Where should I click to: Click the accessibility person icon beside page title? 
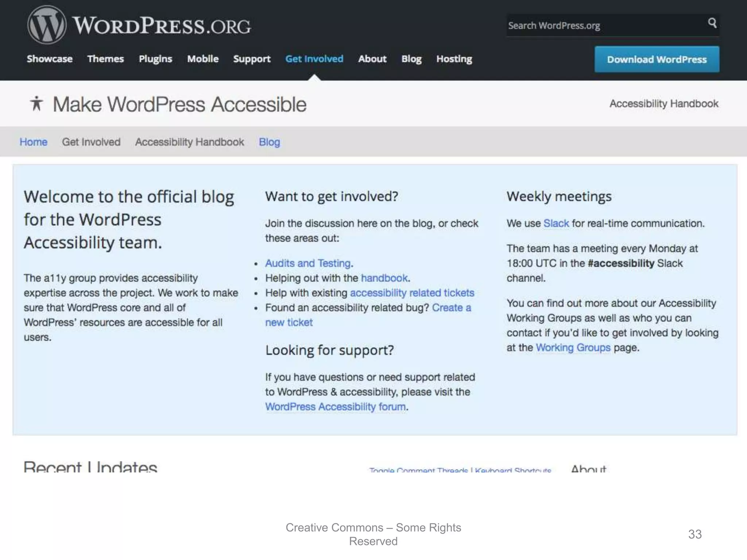(x=36, y=104)
